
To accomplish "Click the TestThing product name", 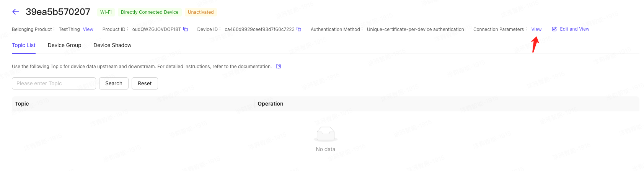I will (x=69, y=29).
